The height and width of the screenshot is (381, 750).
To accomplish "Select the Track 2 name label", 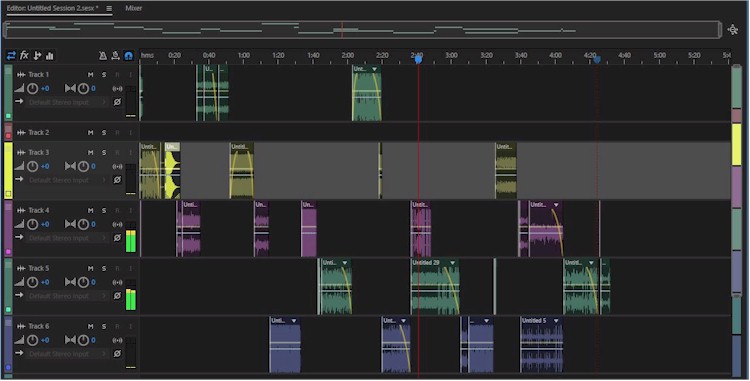I will (39, 132).
